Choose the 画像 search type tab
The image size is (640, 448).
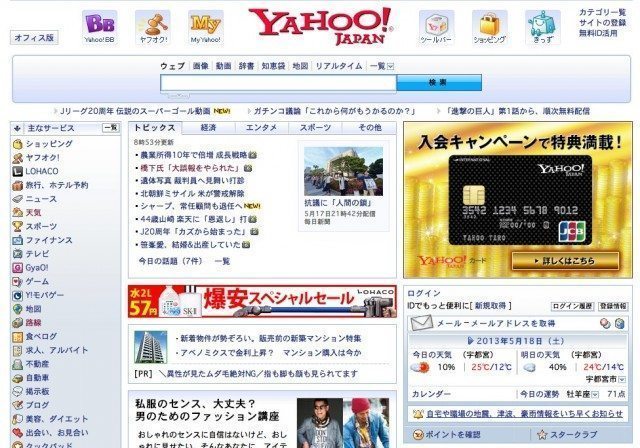tap(201, 66)
